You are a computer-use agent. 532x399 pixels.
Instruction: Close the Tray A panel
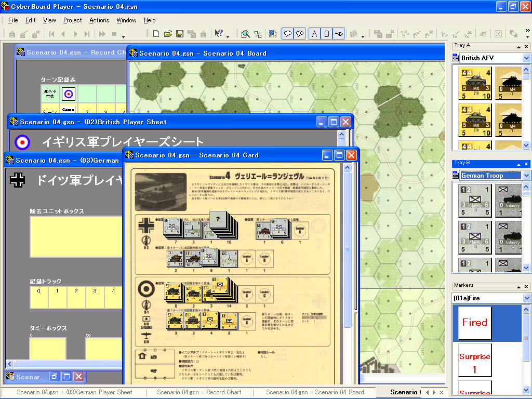click(x=526, y=46)
